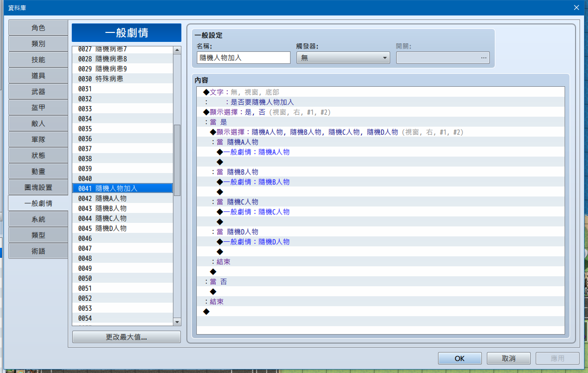Click the list scrollbar down arrow
Screen dimensions: 588x373
[177, 322]
